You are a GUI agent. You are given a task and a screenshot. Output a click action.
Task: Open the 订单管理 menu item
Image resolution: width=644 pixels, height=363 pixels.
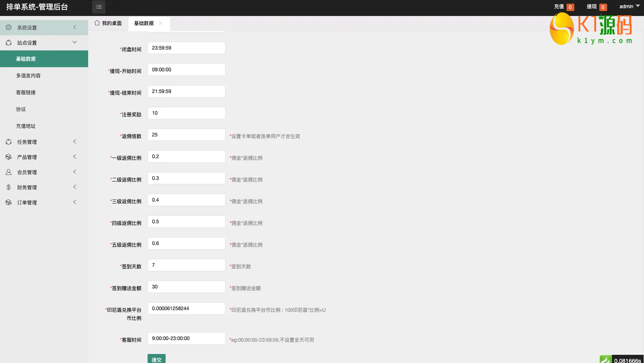point(44,202)
